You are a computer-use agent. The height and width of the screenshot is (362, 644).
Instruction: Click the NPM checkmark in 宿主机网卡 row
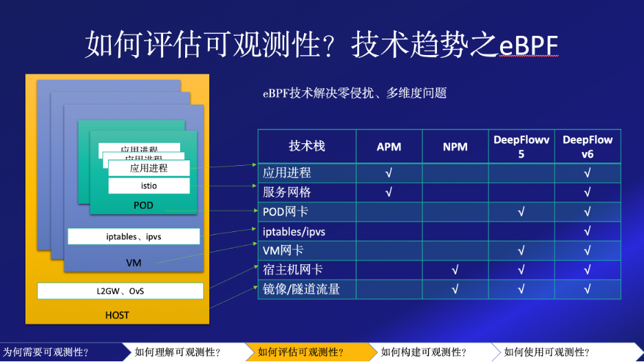point(455,270)
